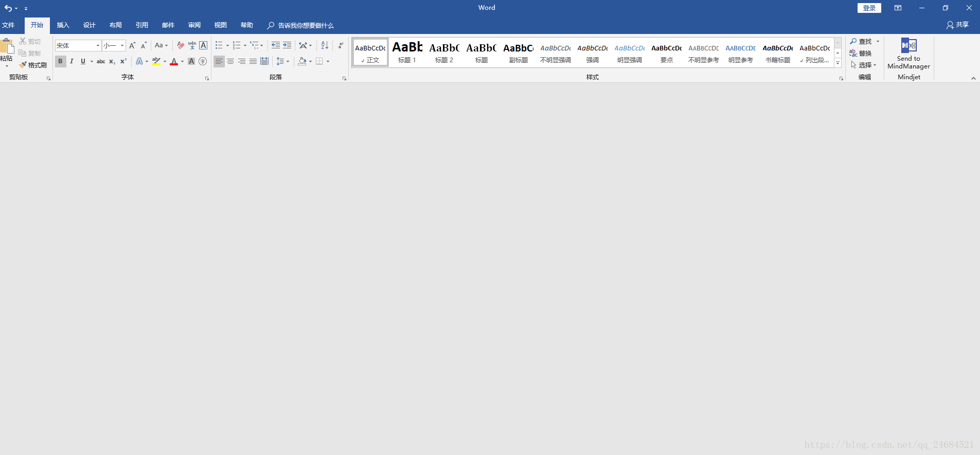The width and height of the screenshot is (980, 455).
Task: Click the Undo arrow in title bar
Action: coord(8,8)
